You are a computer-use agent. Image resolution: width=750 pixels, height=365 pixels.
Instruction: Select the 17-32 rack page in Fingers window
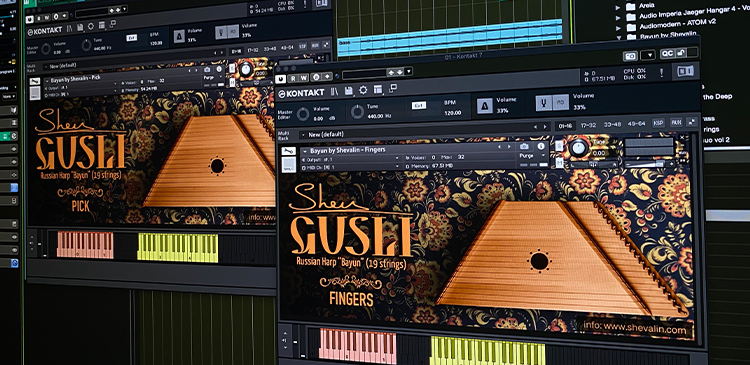click(x=588, y=125)
